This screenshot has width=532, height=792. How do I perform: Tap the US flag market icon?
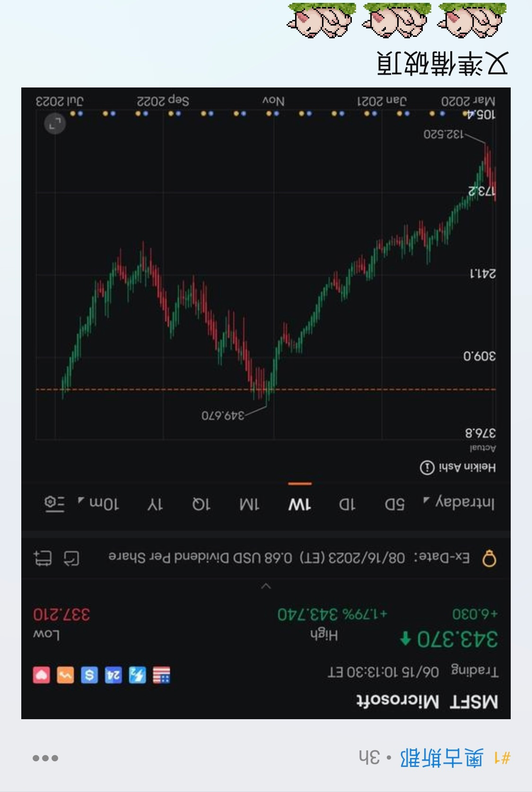pyautogui.click(x=161, y=675)
